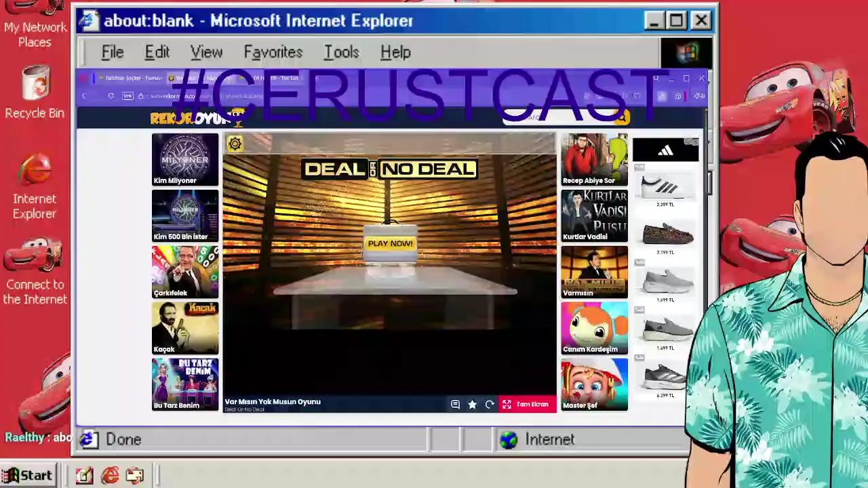Viewport: 868px width, 488px height.
Task: Click the Internet zone globe icon
Action: coord(508,440)
